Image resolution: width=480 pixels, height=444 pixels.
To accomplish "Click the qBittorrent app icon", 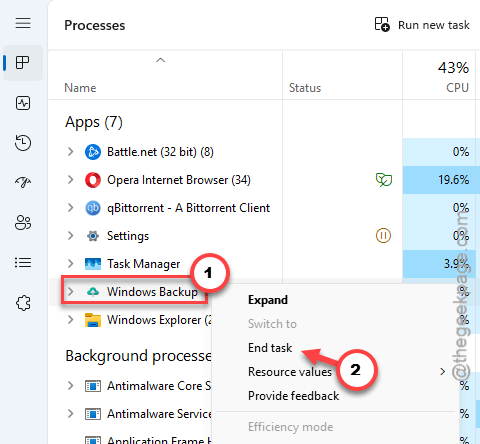I will (93, 208).
